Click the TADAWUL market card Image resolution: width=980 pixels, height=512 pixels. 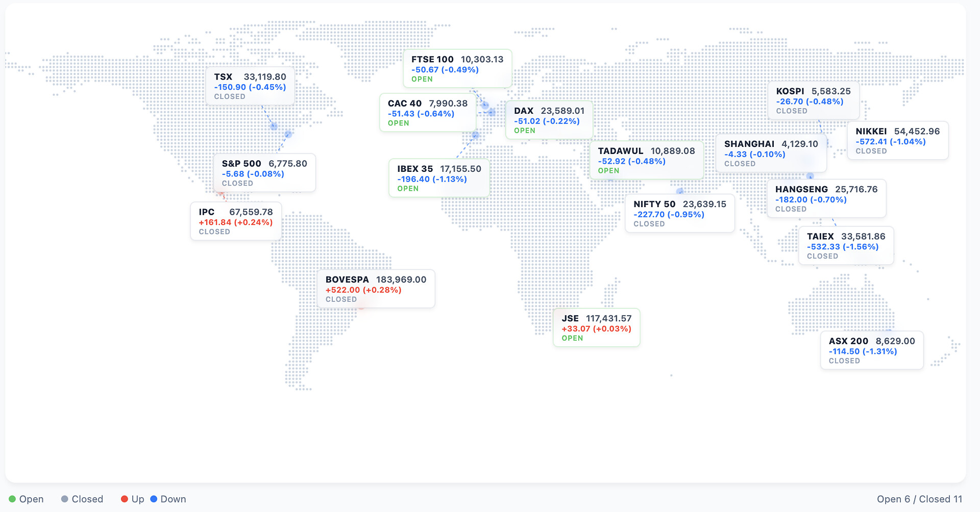(646, 161)
